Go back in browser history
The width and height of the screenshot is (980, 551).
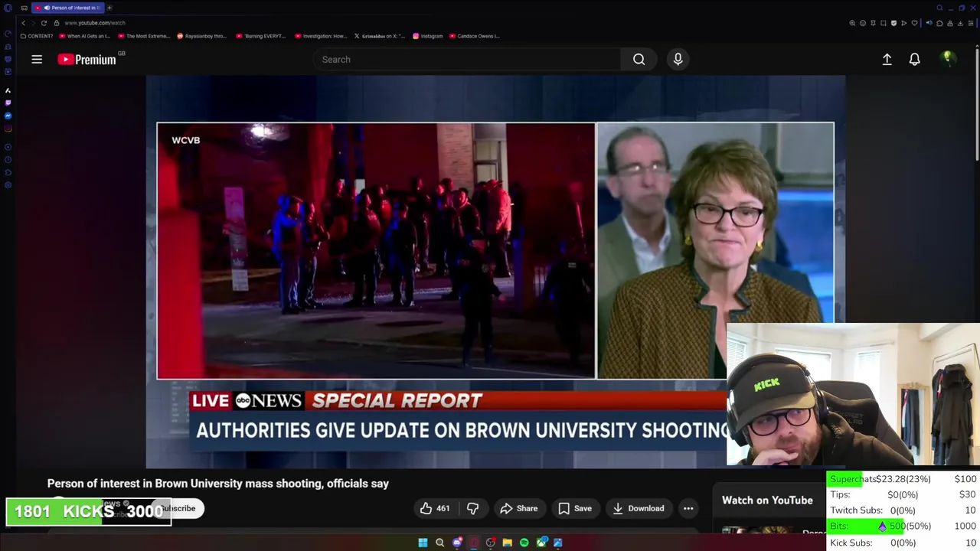pyautogui.click(x=23, y=23)
